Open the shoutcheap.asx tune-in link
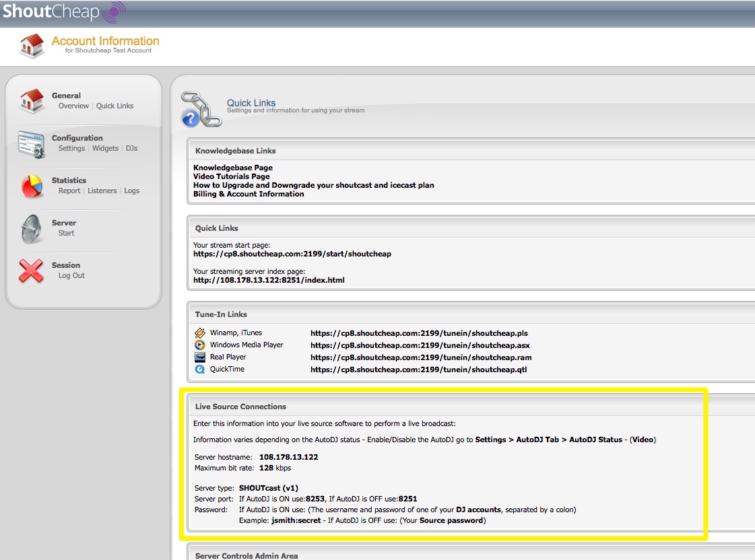The image size is (755, 560). 420,345
